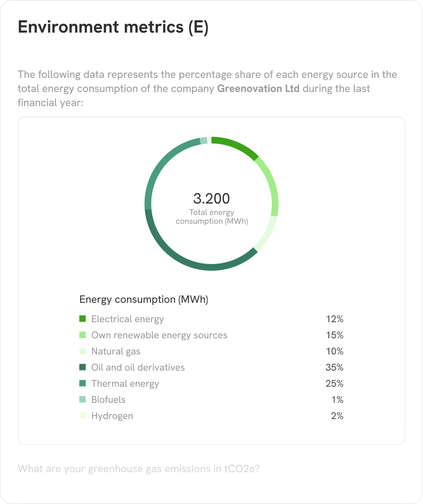Viewport: 423px width, 504px height.
Task: Select the Thermal energy legend label
Action: [125, 384]
